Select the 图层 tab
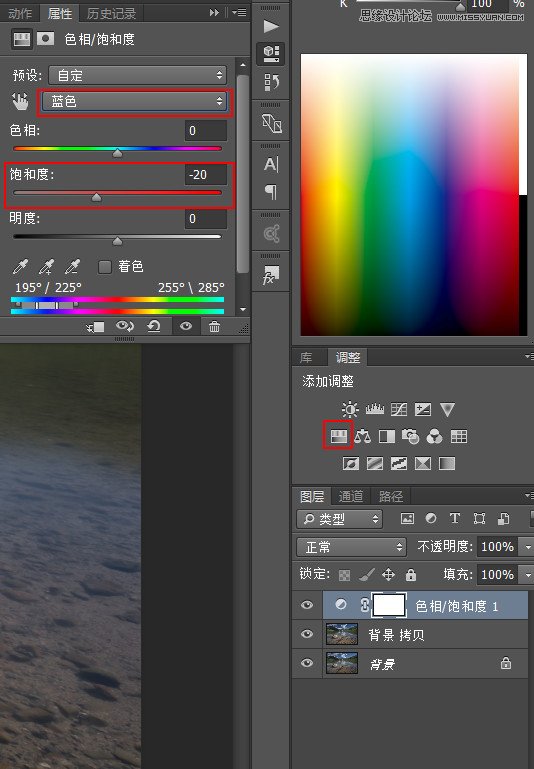The image size is (534, 769). click(x=312, y=496)
